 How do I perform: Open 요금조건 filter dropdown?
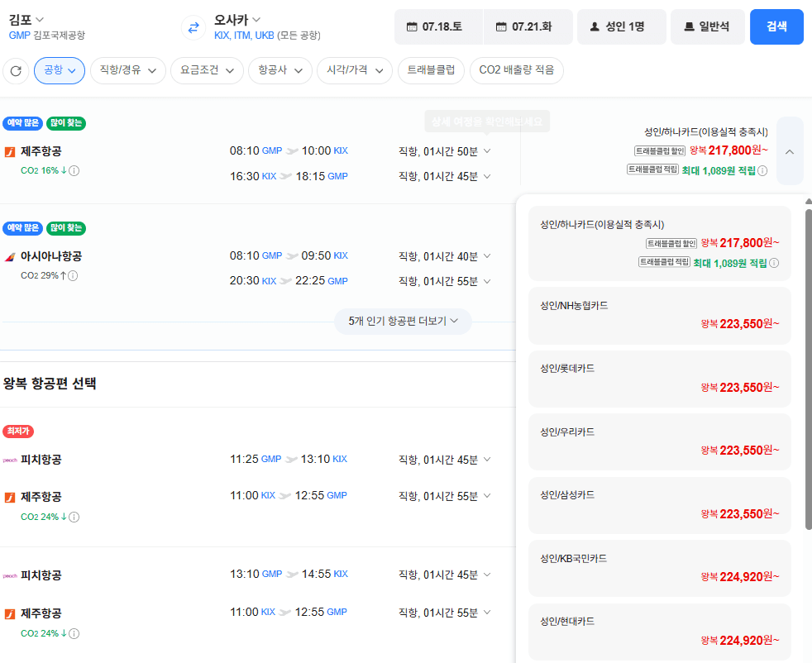208,70
